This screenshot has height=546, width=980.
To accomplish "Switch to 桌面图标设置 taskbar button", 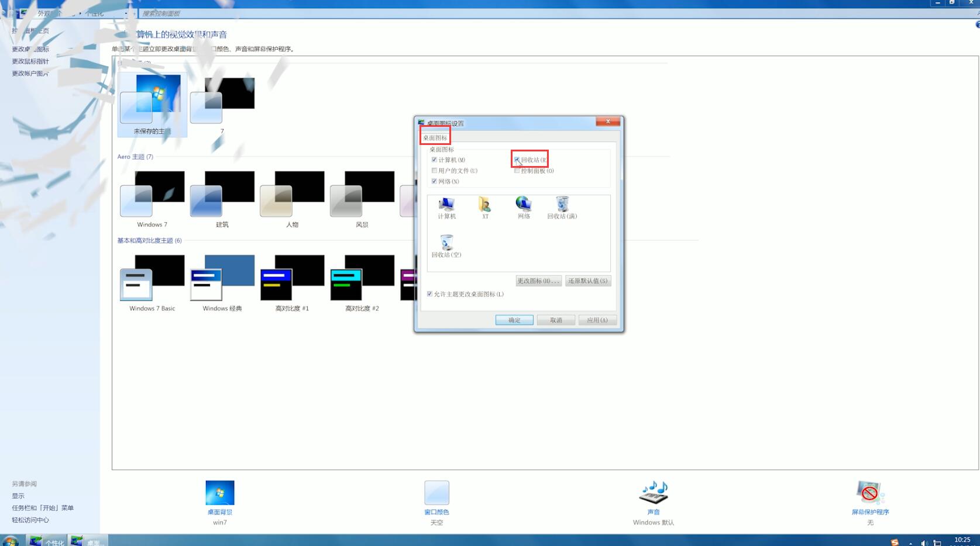I will pyautogui.click(x=88, y=541).
